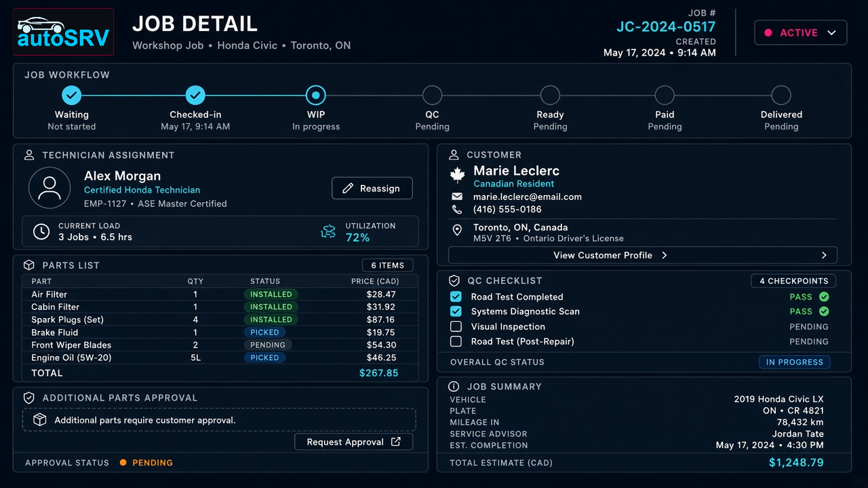Click the orange pending approval status dot
Viewport: 868px width, 488px height.
tap(123, 463)
